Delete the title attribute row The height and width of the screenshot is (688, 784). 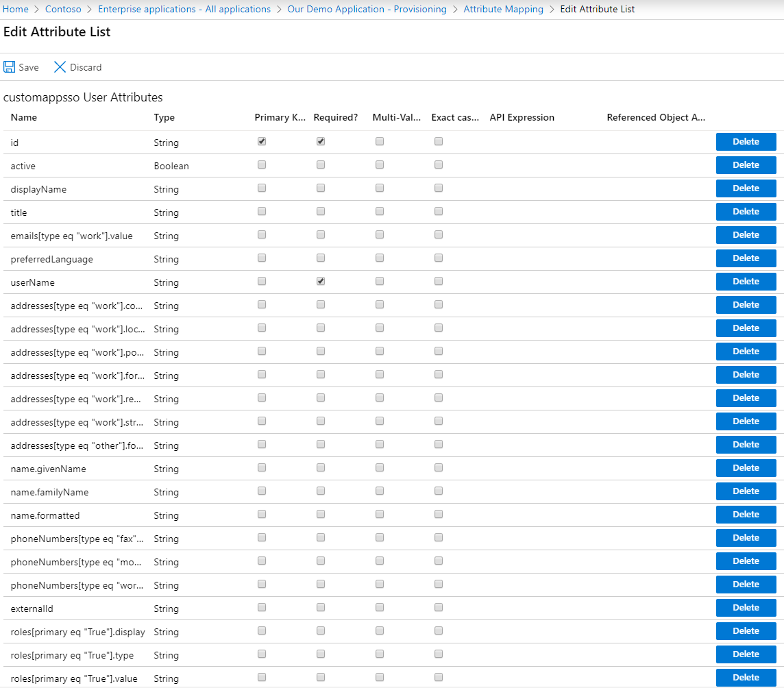(x=746, y=212)
